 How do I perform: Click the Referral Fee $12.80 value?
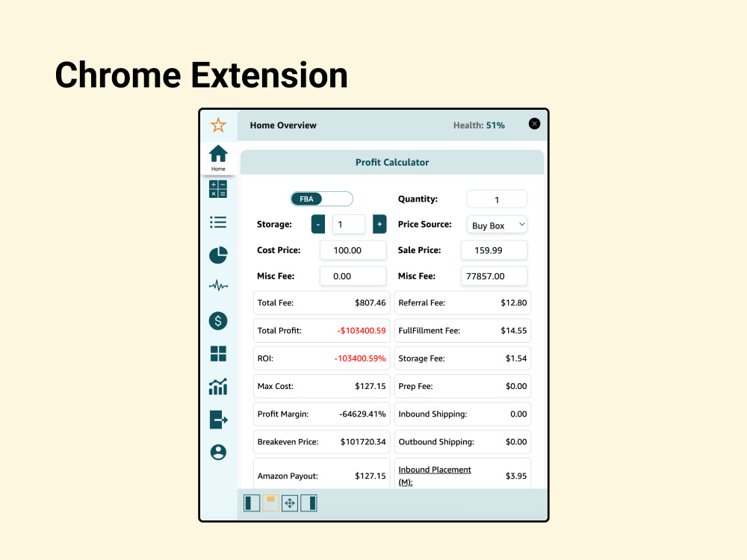point(514,303)
